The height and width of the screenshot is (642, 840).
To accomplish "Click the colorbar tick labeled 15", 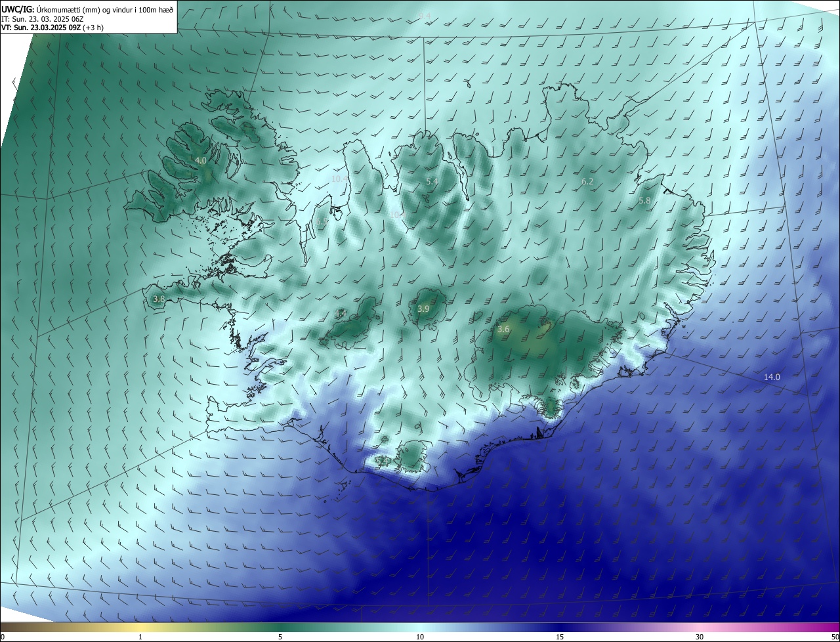I will pyautogui.click(x=560, y=637).
